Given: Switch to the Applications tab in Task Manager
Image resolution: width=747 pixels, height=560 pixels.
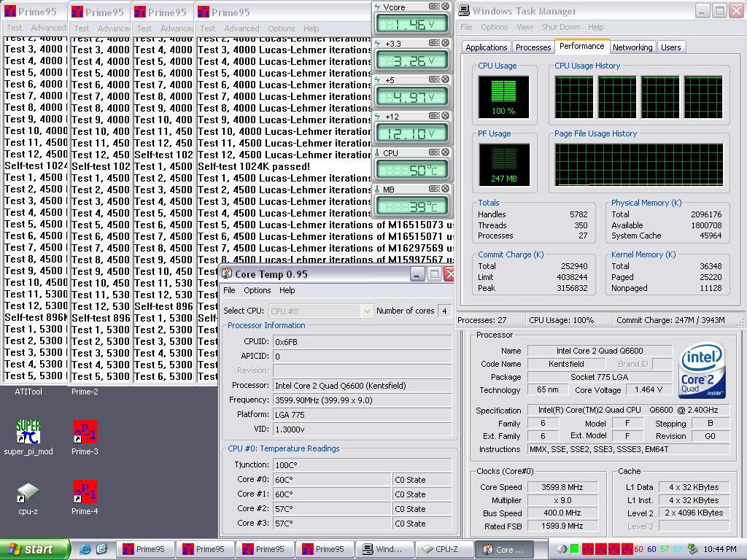Looking at the screenshot, I should (x=486, y=47).
